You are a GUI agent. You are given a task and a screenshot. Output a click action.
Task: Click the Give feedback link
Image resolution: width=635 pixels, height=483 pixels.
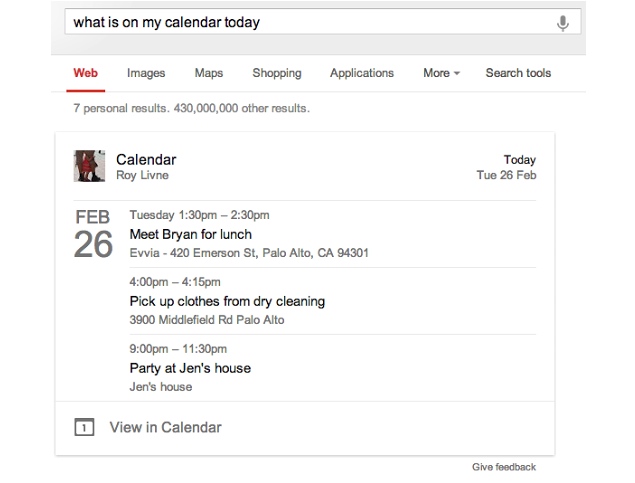[x=504, y=467]
